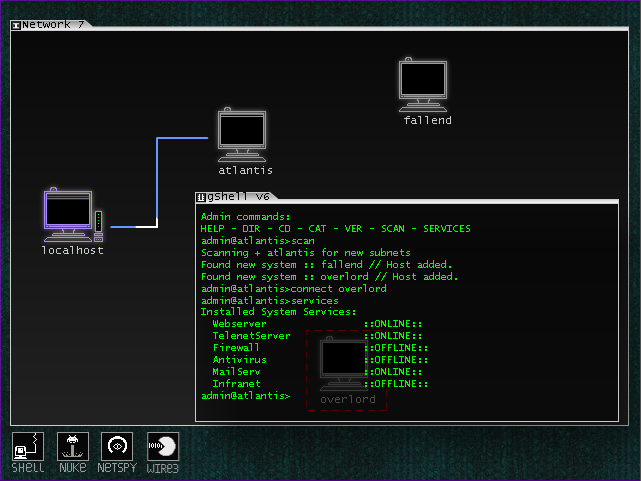Click the Admin commands help line
641x481 pixels.
[x=245, y=217]
